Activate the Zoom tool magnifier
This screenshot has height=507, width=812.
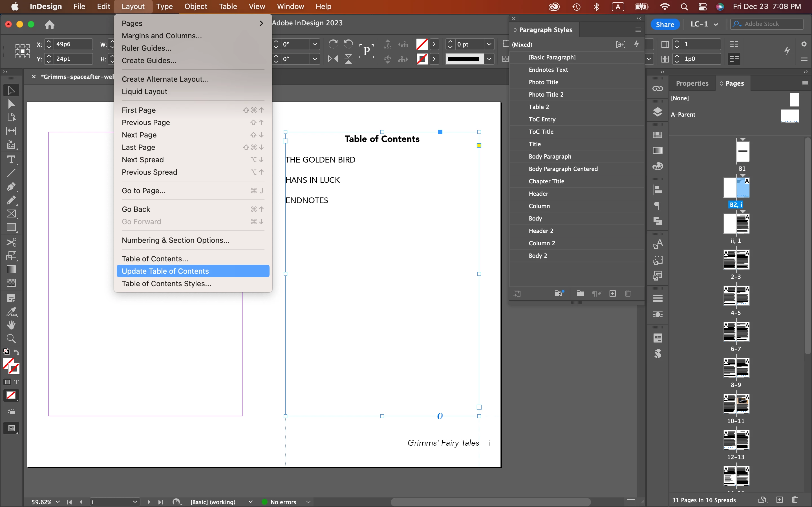pos(11,338)
